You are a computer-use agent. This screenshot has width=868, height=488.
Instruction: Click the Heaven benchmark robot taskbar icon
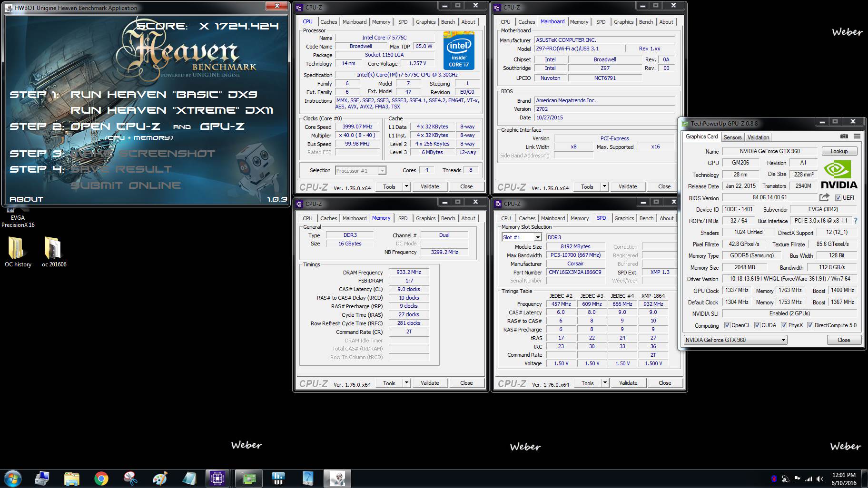(x=337, y=478)
